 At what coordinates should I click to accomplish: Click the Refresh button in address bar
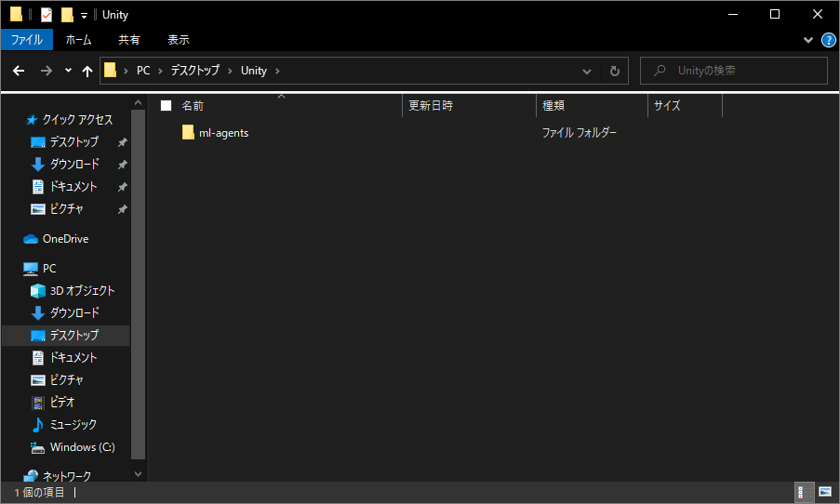pyautogui.click(x=615, y=71)
